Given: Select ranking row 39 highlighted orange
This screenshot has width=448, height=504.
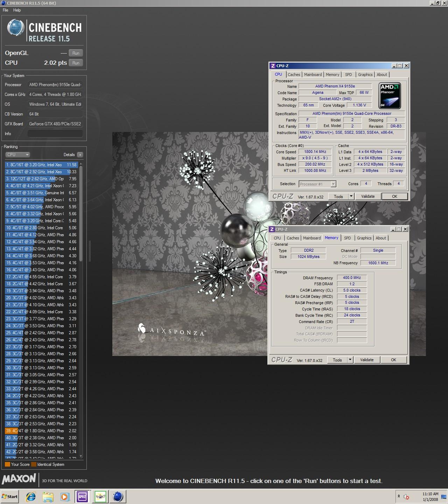Looking at the screenshot, I should point(41,430).
